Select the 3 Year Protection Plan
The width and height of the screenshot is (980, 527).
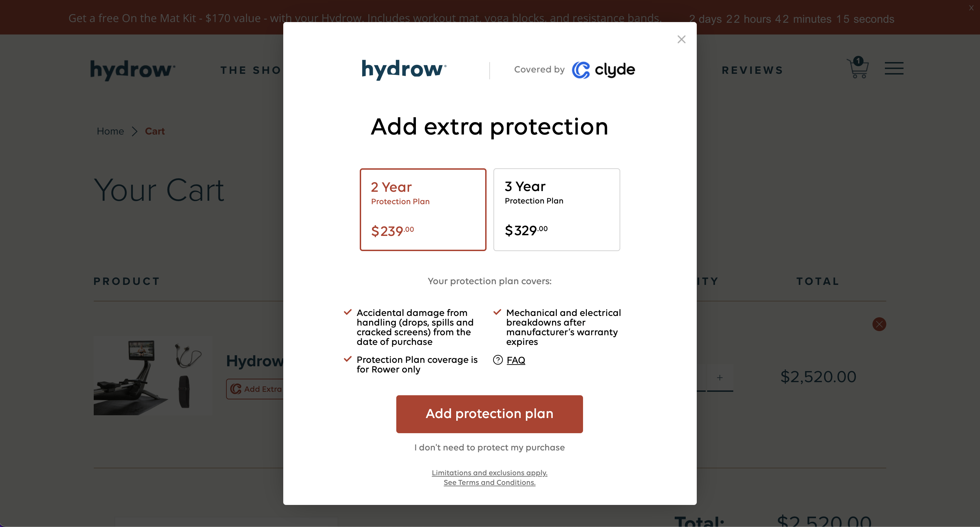point(556,209)
